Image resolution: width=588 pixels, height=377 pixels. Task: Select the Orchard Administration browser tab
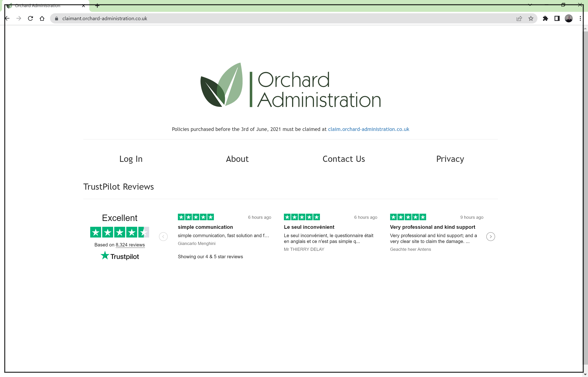pyautogui.click(x=45, y=6)
